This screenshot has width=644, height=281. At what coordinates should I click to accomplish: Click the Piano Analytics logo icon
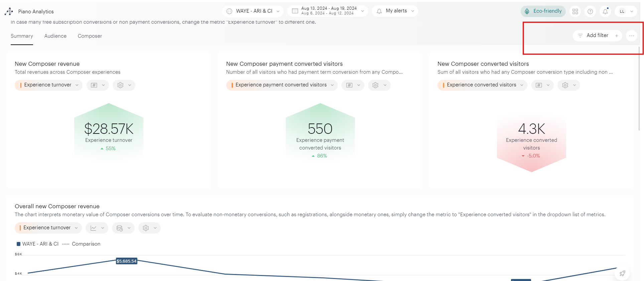pyautogui.click(x=9, y=12)
